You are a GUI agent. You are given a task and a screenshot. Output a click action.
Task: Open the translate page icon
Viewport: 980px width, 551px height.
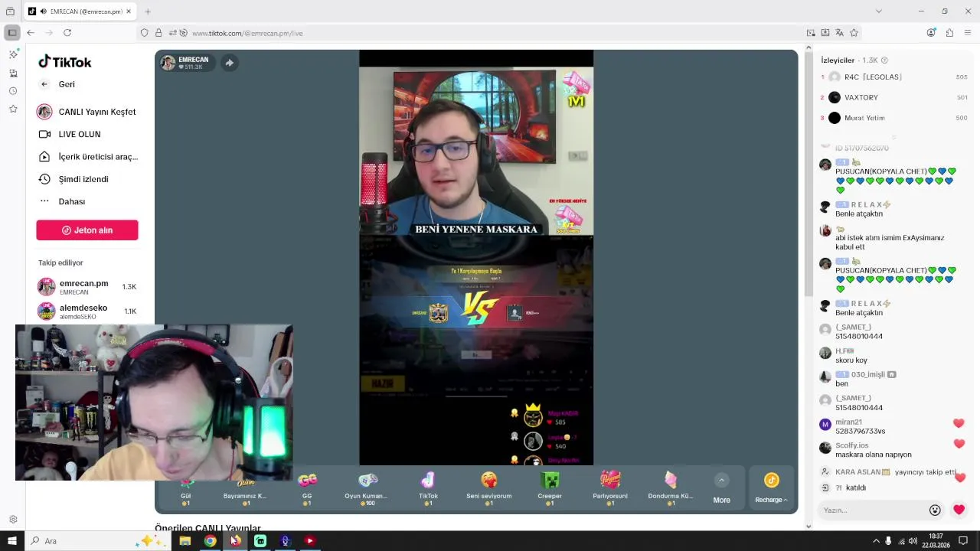(839, 33)
